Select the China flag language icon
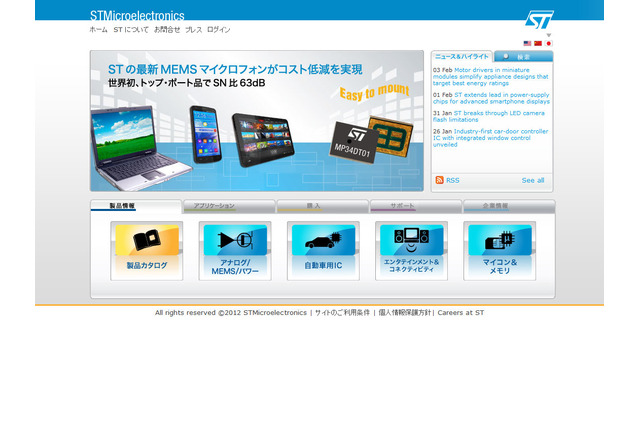 pyautogui.click(x=538, y=43)
